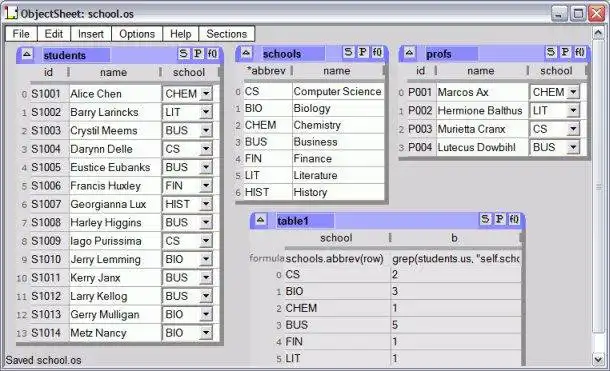Open school dropdown for Darynn Delle
The width and height of the screenshot is (610, 371).
coord(206,149)
